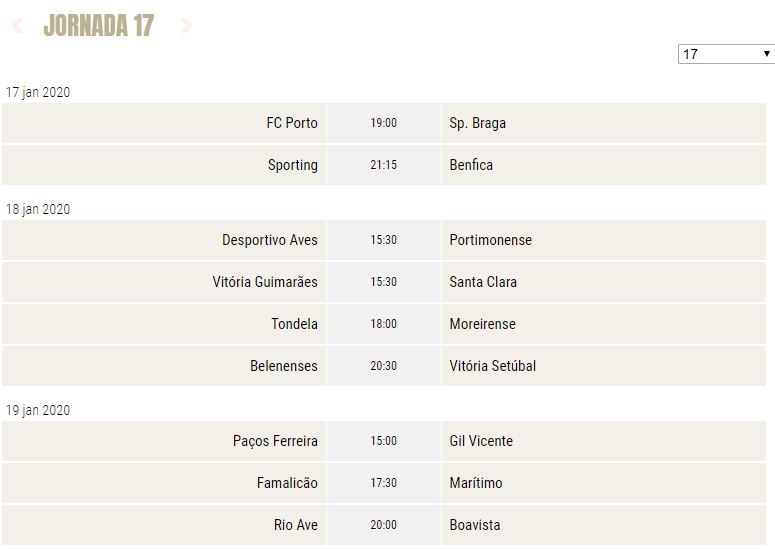Click FC Porto team name
The width and height of the screenshot is (775, 549).
pos(292,123)
